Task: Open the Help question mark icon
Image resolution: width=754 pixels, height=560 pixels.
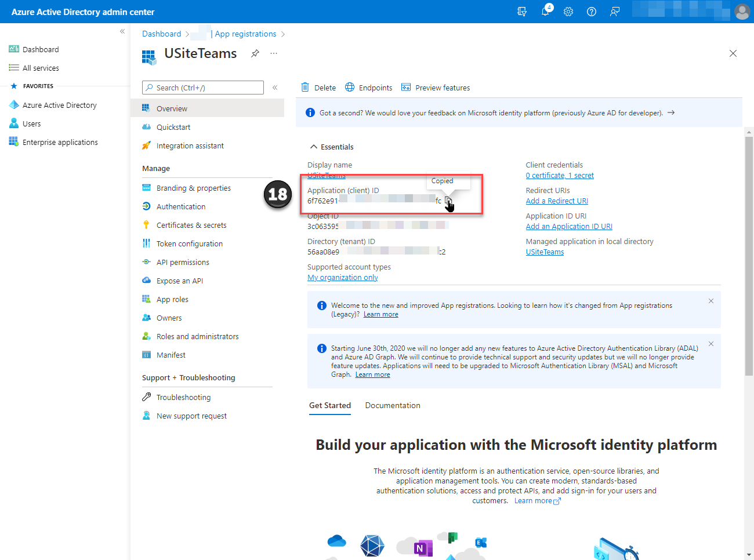Action: [592, 12]
